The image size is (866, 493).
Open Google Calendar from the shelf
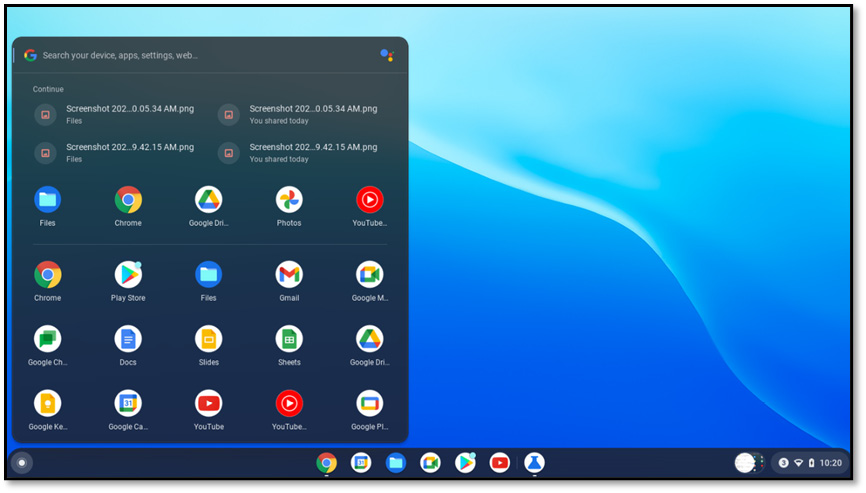point(361,463)
